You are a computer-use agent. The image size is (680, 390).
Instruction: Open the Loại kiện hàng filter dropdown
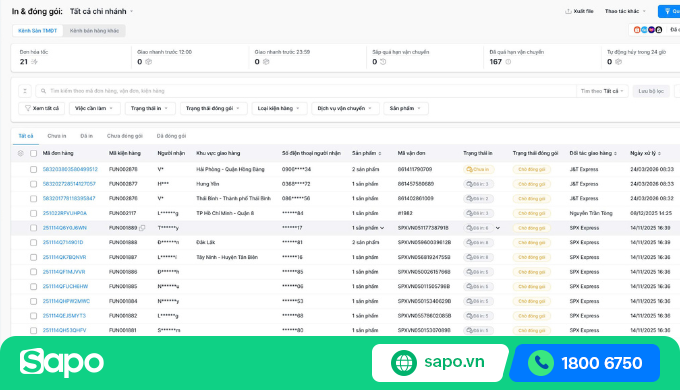(x=279, y=108)
